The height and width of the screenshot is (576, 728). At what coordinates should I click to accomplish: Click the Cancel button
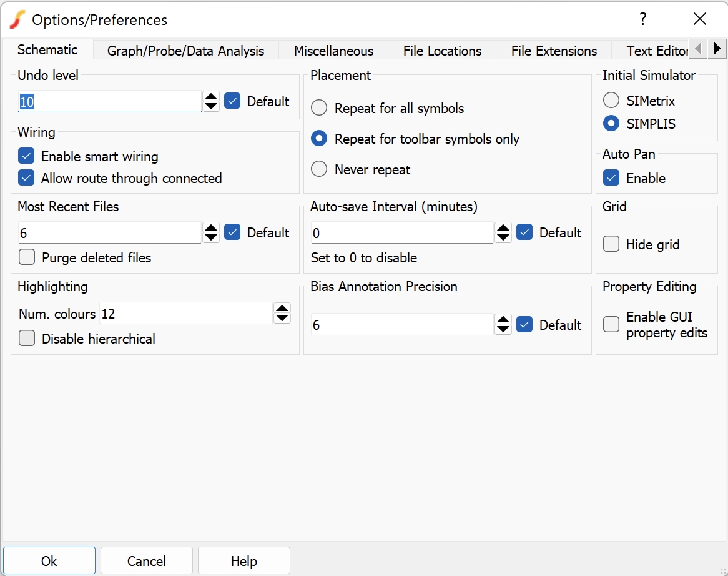pyautogui.click(x=147, y=560)
